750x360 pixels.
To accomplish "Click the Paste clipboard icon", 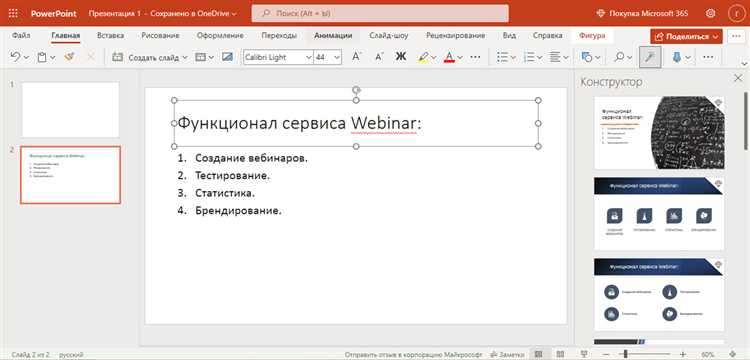I will (x=42, y=57).
